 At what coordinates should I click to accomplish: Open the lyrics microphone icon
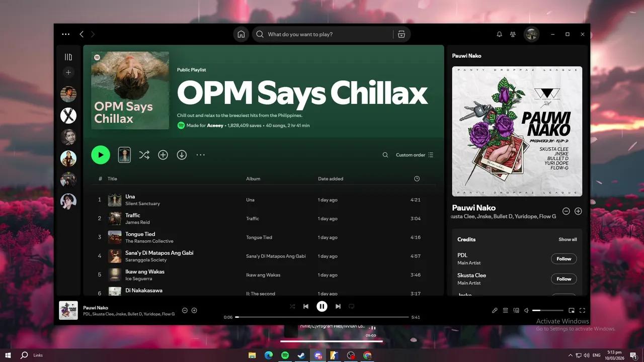click(495, 310)
